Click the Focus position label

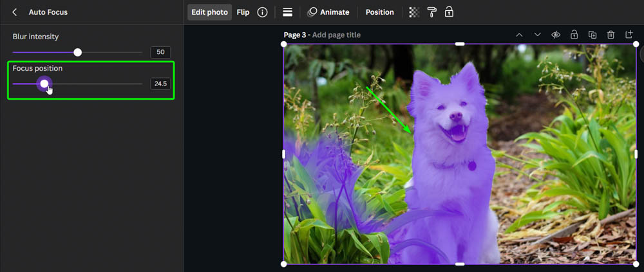coord(37,68)
